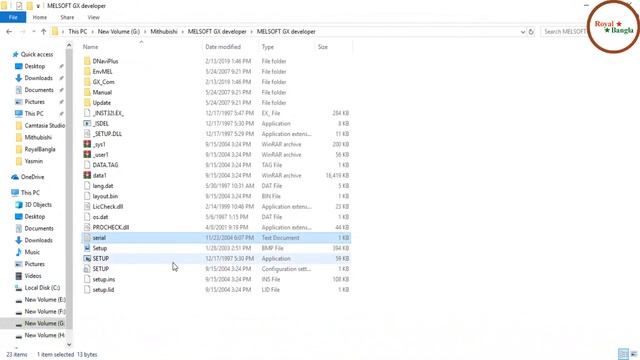This screenshot has height=360, width=640.
Task: Open Videos in the navigation pane
Action: [33, 276]
